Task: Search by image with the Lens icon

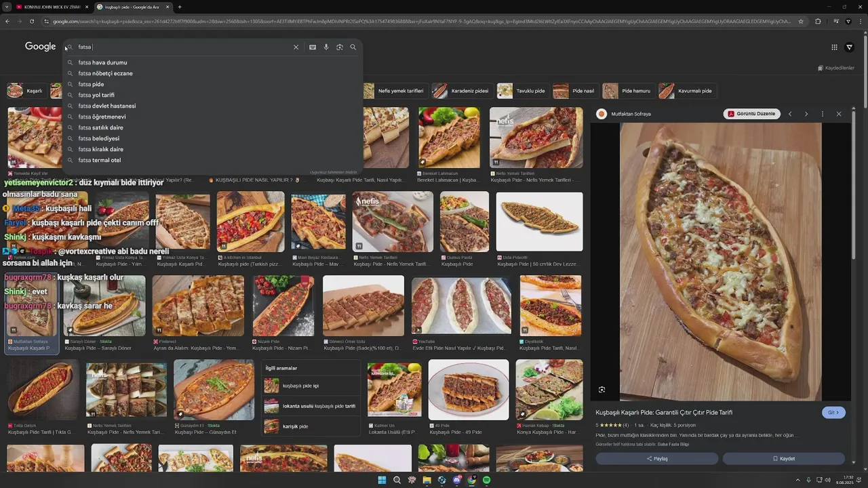Action: coord(340,47)
